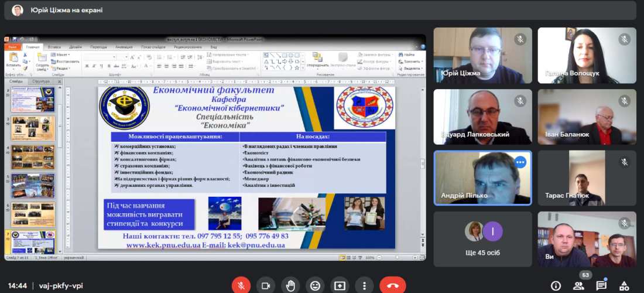Open the chat with everyone icon

(601, 285)
